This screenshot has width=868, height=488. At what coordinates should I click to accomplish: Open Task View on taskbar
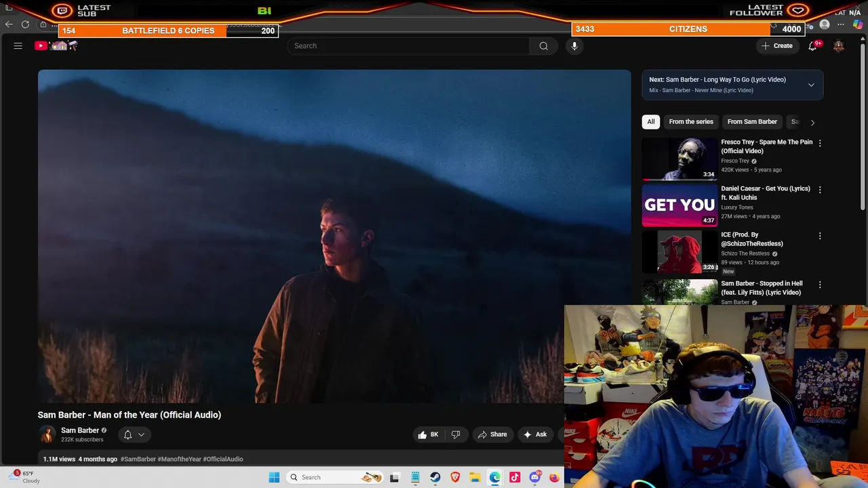tap(395, 477)
